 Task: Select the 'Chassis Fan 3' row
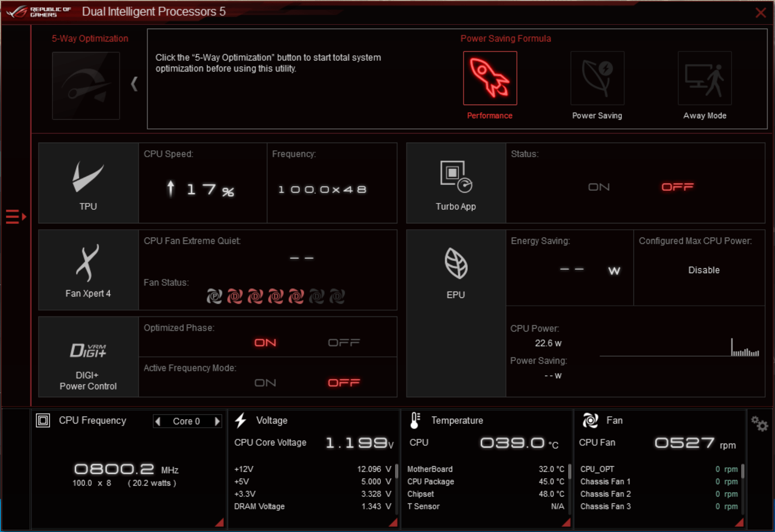pyautogui.click(x=659, y=506)
